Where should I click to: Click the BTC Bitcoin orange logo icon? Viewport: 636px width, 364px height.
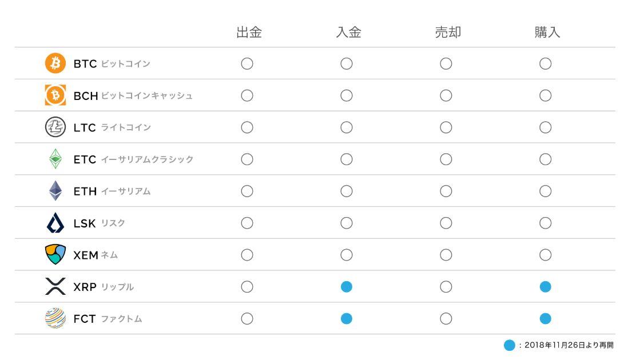55,63
